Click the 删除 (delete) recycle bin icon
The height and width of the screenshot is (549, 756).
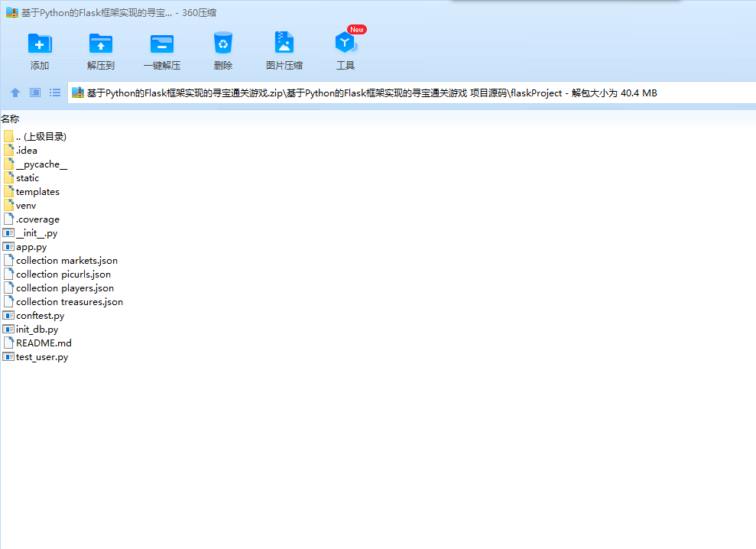coord(223,43)
